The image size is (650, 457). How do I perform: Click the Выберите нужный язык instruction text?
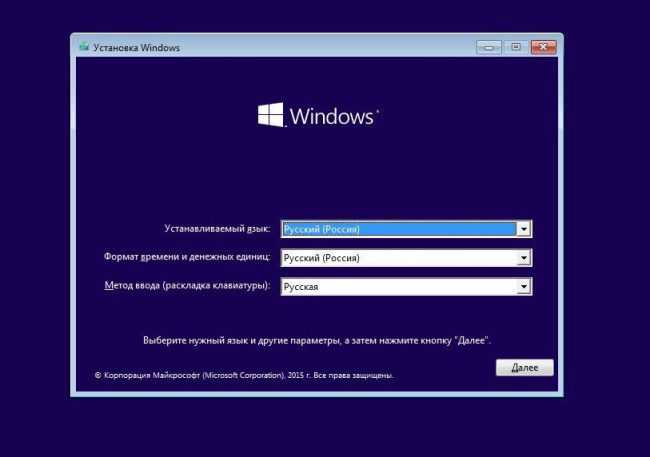[x=317, y=340]
